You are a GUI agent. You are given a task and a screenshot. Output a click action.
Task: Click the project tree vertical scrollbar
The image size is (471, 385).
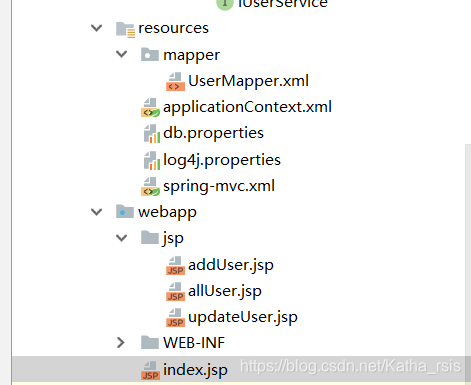tap(468, 263)
